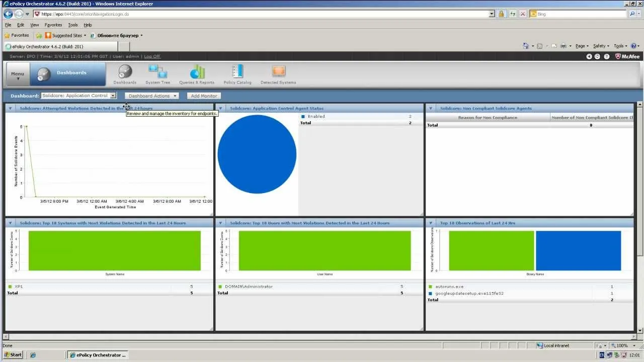Click the ePolicy Orchestrator taskbar button
The image size is (644, 362).
tap(98, 355)
